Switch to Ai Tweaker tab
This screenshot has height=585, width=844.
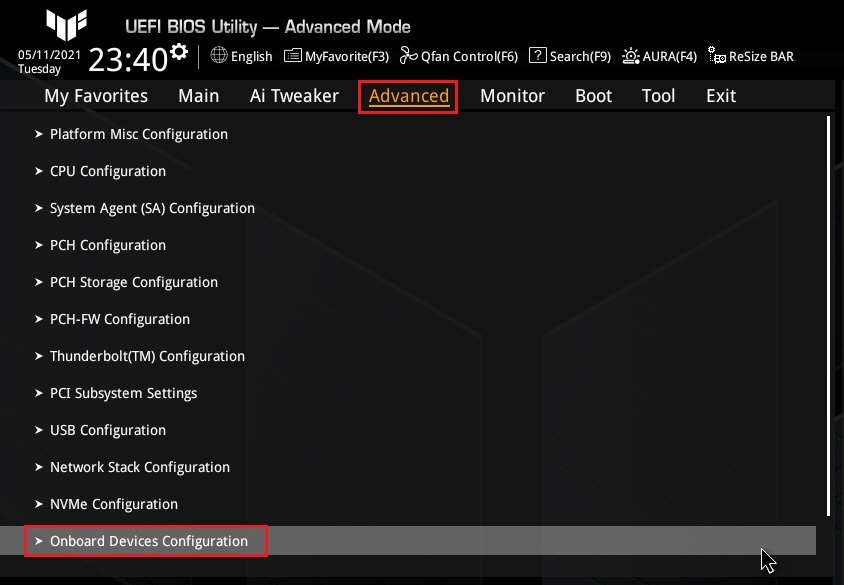(294, 96)
